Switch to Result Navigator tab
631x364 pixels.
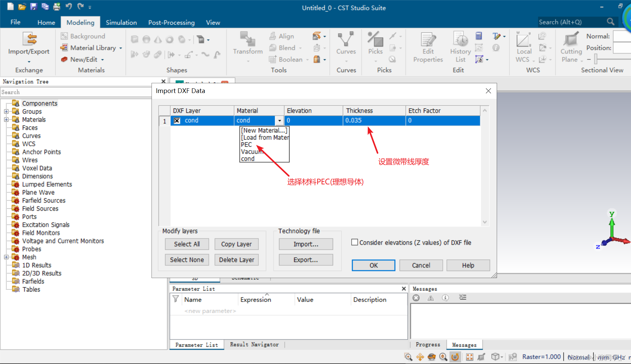click(254, 344)
